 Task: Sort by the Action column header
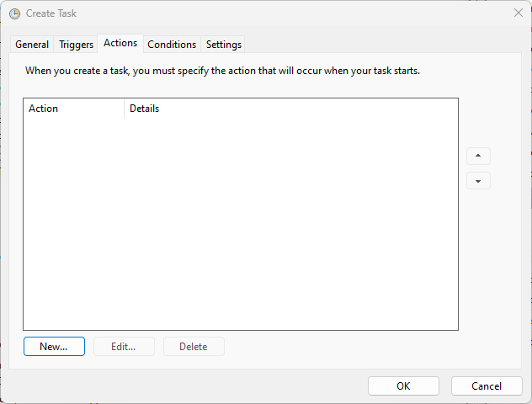pyautogui.click(x=73, y=109)
